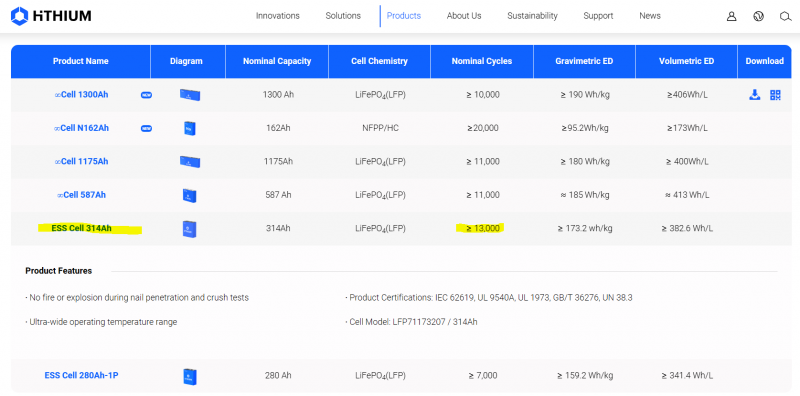Viewport: 800px width, 396px height.
Task: Open the ∞Cell 587Ah product link
Action: tap(82, 195)
